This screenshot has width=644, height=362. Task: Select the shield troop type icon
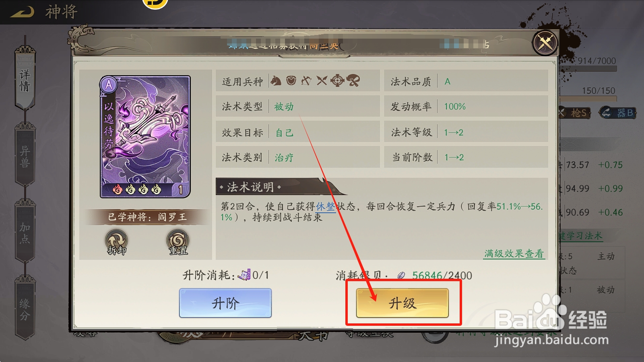[x=291, y=81]
